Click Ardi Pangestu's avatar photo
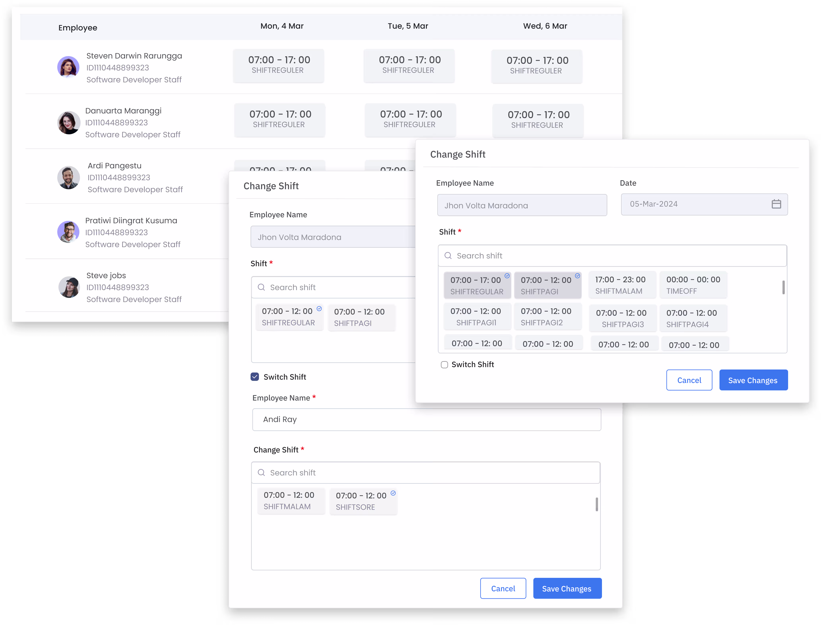The image size is (840, 625). [68, 177]
